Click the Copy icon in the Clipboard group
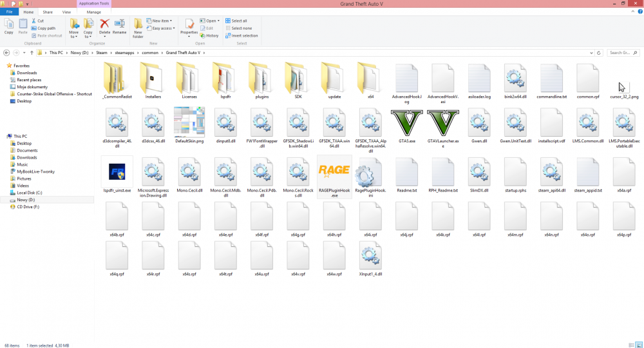Viewport: 644px width, 348px height. [8, 24]
